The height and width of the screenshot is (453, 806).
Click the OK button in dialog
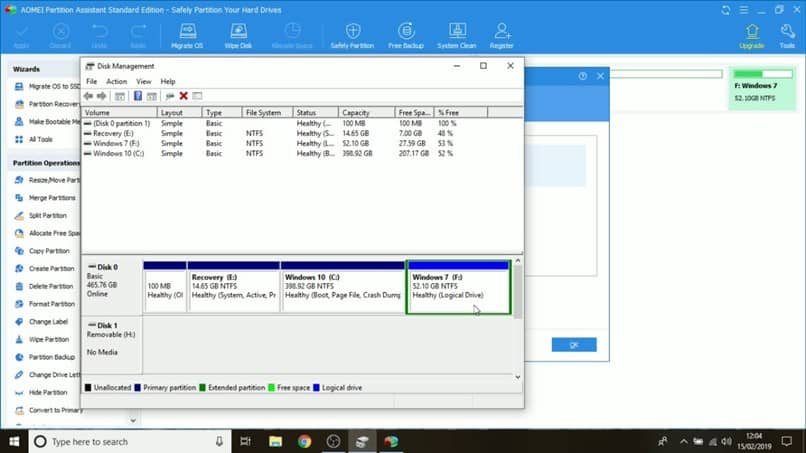[x=573, y=344]
